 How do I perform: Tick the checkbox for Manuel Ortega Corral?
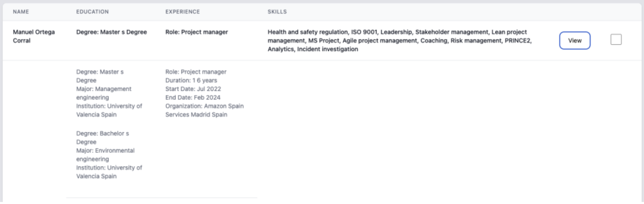pos(616,40)
